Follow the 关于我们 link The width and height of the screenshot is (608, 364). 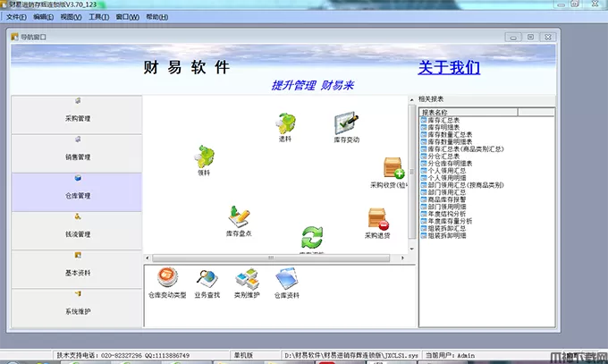[449, 67]
